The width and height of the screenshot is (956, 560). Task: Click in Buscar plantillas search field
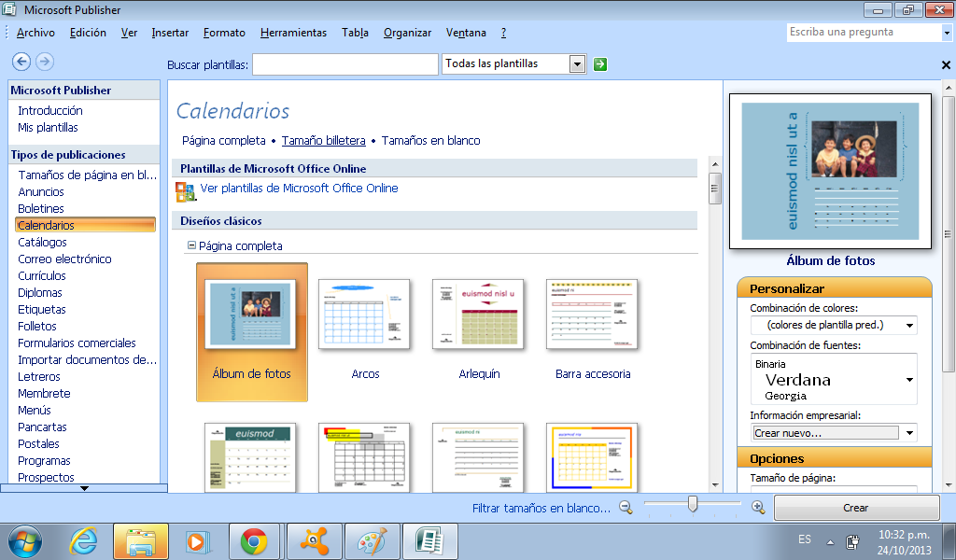click(x=345, y=64)
